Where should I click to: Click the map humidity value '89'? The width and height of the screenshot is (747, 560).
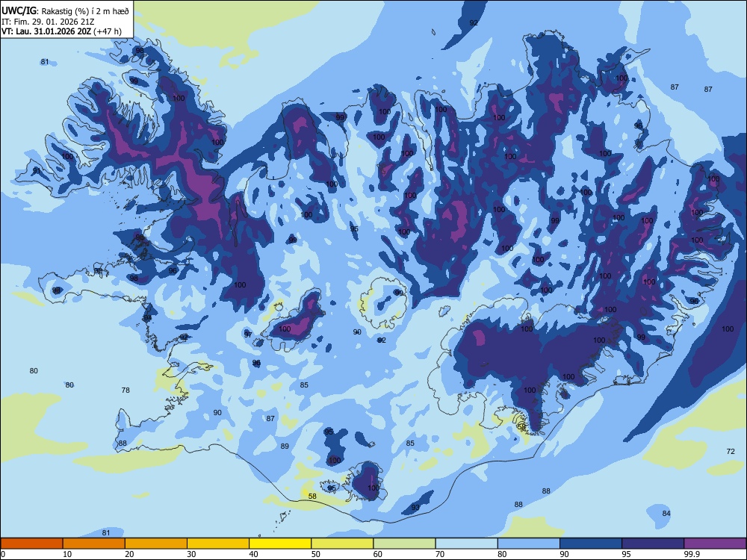point(285,447)
